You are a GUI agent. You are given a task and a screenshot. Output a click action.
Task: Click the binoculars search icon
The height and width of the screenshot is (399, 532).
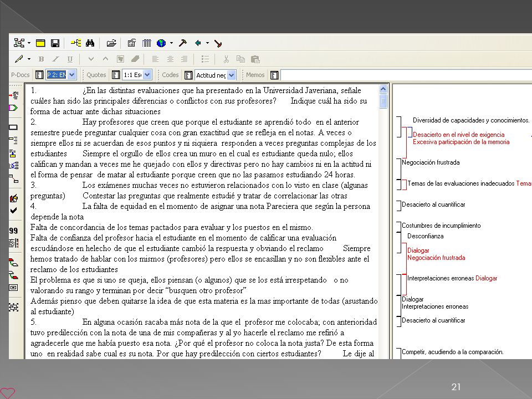pos(90,43)
